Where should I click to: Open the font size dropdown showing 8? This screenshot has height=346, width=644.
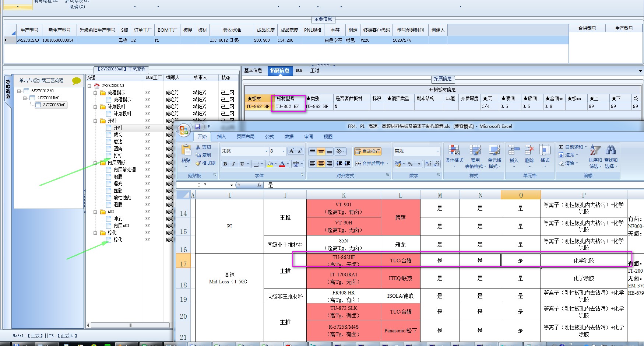(284, 151)
